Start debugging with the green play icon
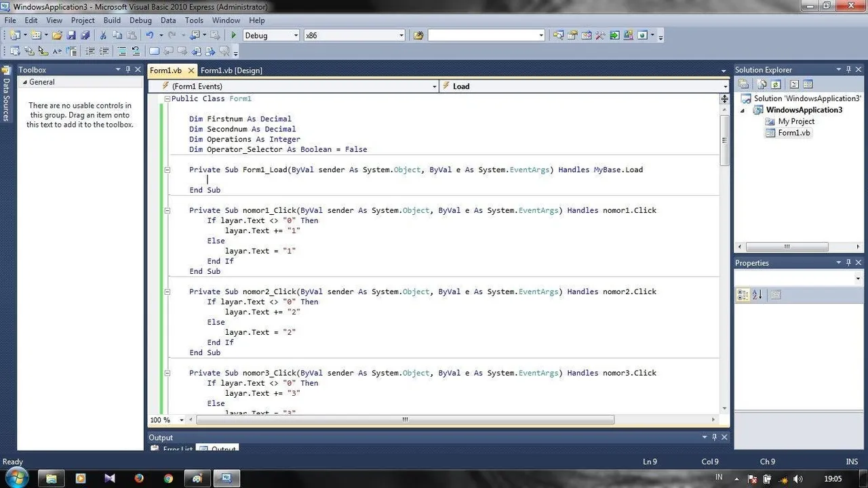Screen dimensions: 868x488 click(233, 35)
